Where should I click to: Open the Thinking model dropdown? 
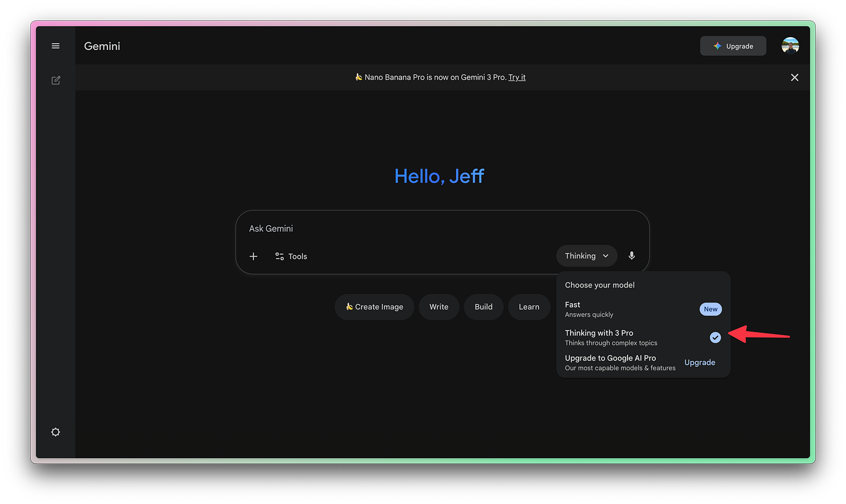pos(586,255)
